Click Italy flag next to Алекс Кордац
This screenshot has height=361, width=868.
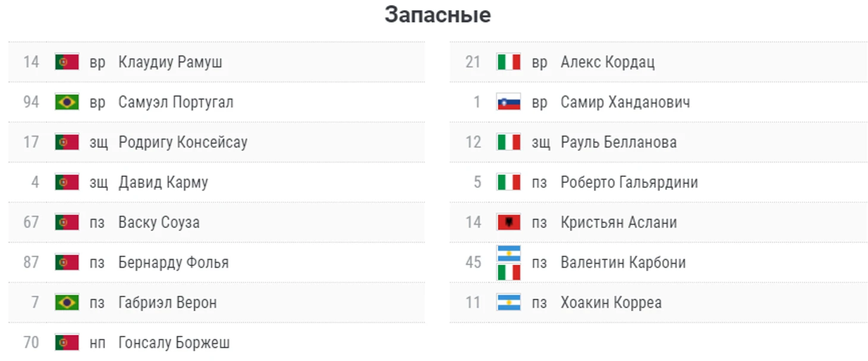tap(508, 62)
